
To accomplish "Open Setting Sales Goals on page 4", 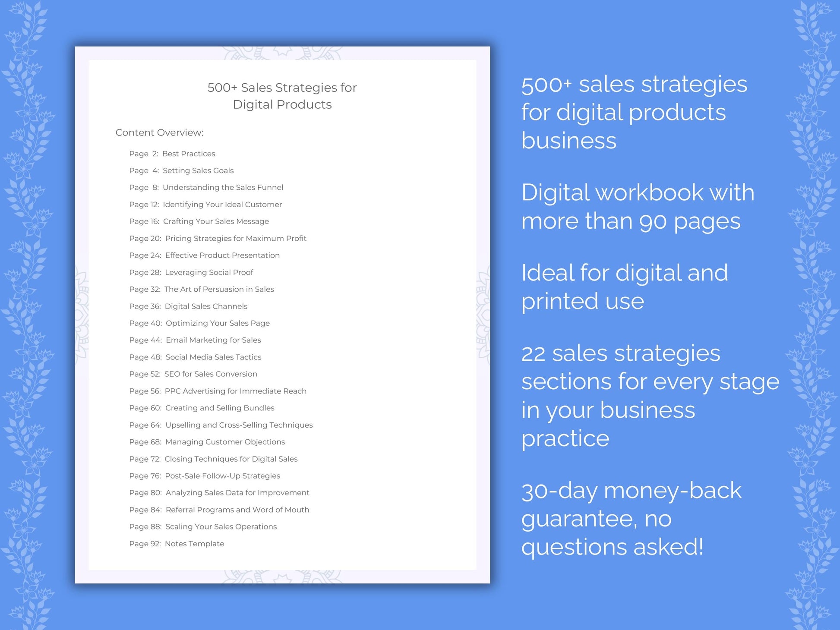I will point(201,170).
